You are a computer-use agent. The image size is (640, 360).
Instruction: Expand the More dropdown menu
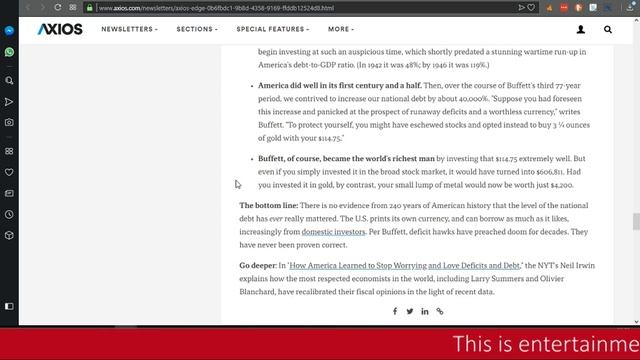point(341,29)
